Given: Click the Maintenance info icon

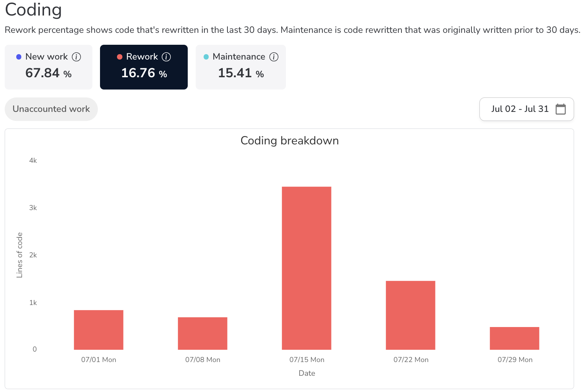Looking at the screenshot, I should (274, 57).
